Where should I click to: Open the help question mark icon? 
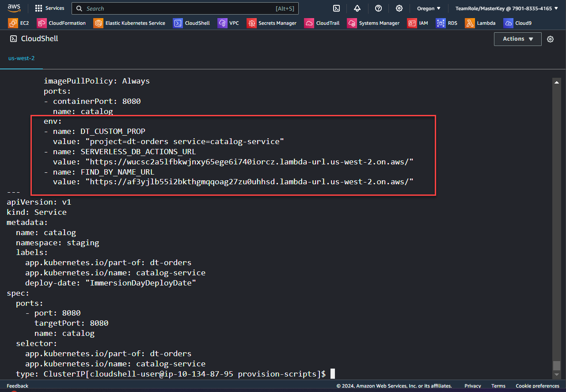tap(378, 8)
